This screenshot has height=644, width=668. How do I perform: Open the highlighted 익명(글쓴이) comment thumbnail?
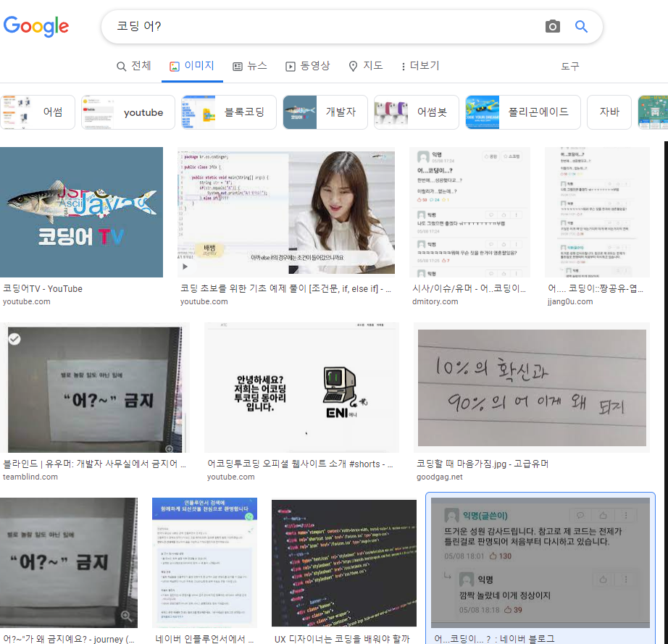click(x=540, y=563)
